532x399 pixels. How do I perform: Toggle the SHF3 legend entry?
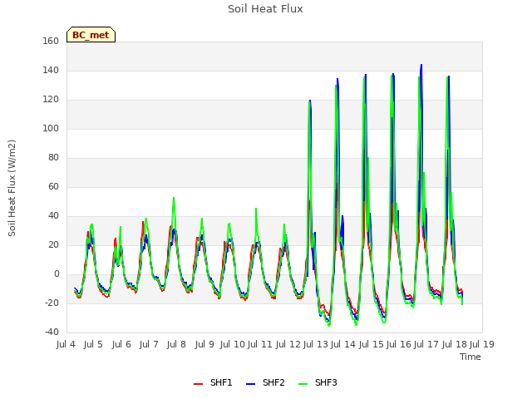[318, 382]
